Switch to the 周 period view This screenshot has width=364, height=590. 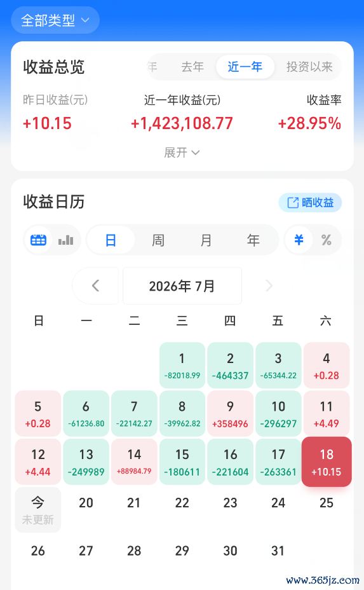(x=158, y=240)
